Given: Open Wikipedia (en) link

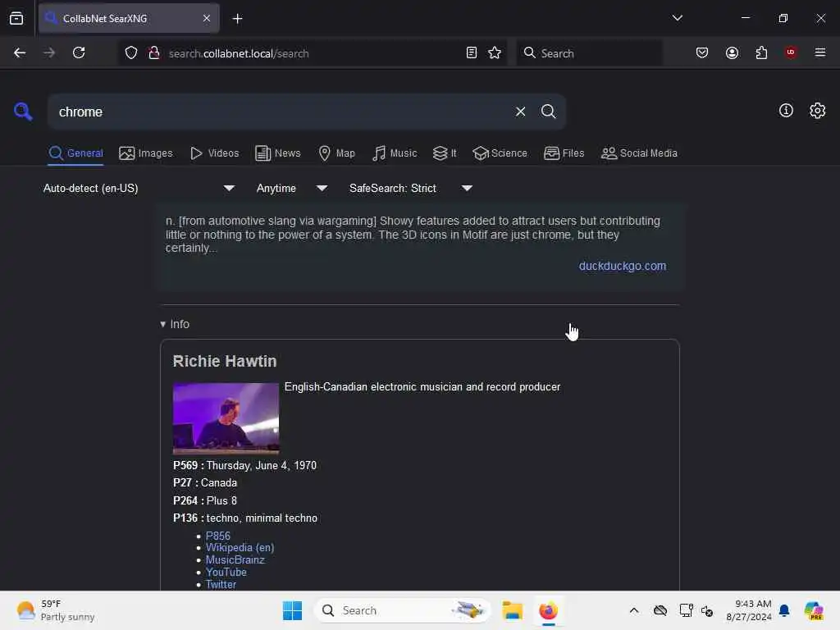Looking at the screenshot, I should pyautogui.click(x=240, y=547).
